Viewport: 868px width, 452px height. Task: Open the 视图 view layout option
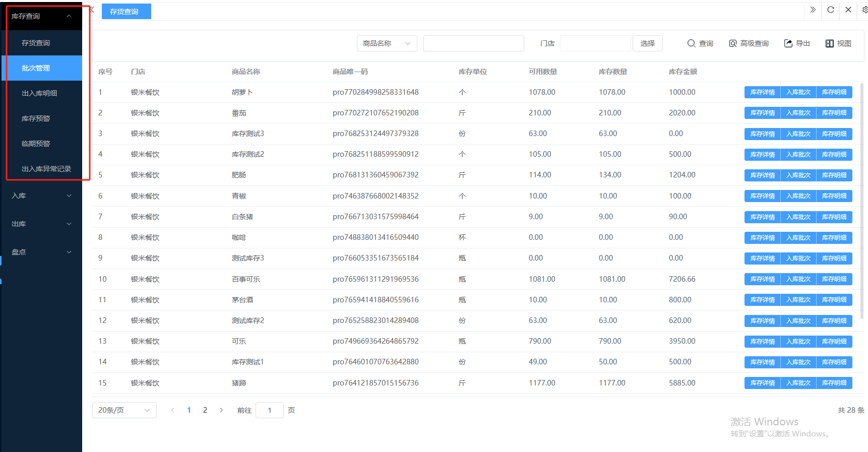838,43
